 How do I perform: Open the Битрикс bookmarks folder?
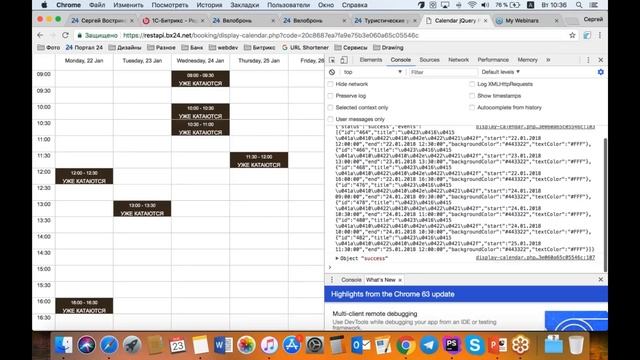click(x=260, y=48)
